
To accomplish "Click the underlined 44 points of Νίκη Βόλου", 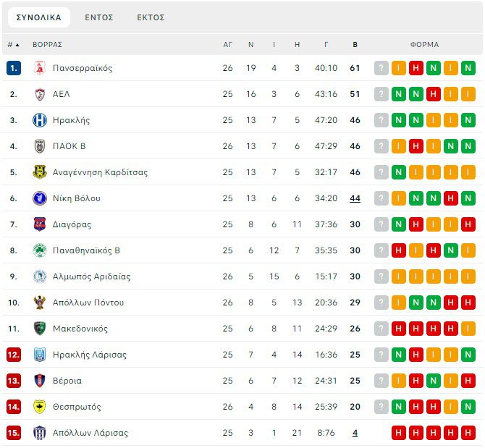I will [355, 198].
